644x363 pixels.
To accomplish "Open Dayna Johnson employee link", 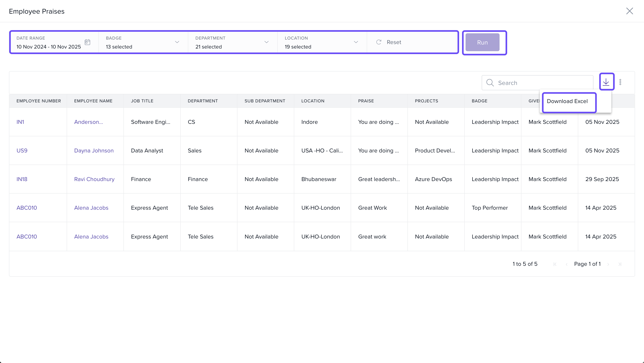I will [x=94, y=150].
